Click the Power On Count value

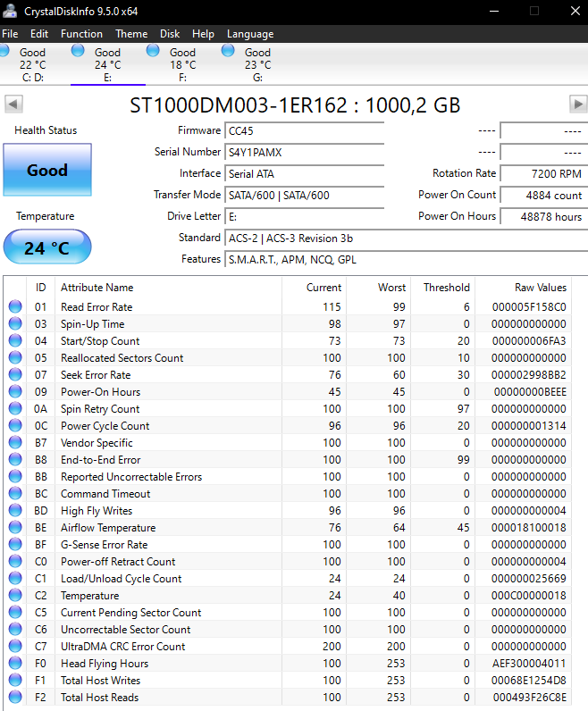[x=544, y=196]
